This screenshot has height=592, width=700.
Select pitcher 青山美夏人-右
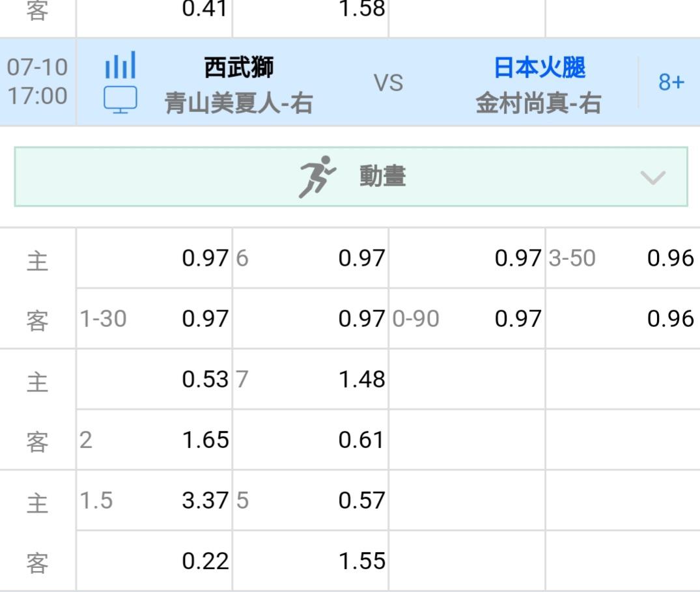(239, 103)
